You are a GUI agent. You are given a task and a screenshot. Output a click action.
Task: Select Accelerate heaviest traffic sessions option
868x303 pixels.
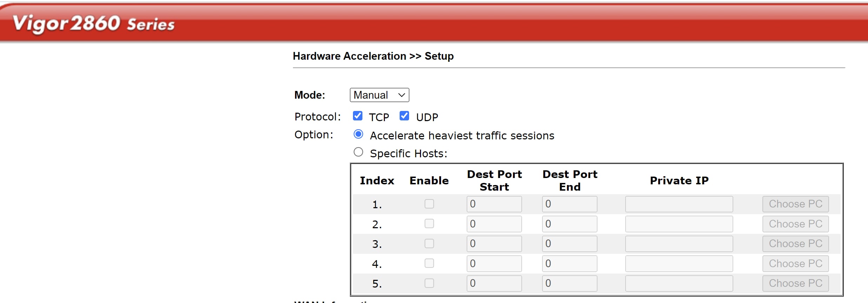click(x=358, y=134)
